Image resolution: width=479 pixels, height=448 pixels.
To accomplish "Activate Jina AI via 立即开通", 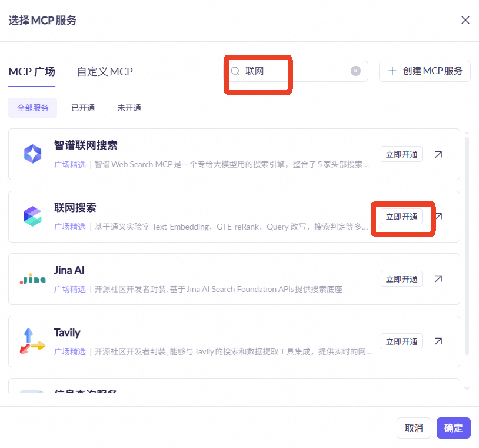I will pos(401,278).
